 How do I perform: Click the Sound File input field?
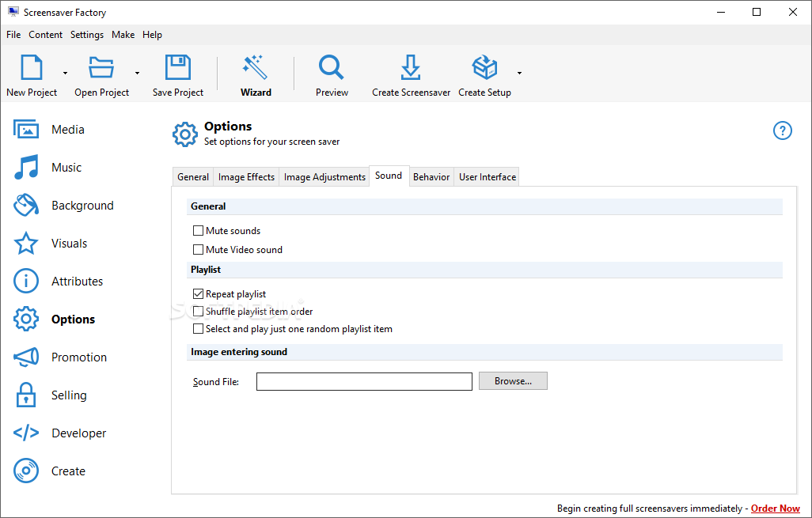[364, 381]
